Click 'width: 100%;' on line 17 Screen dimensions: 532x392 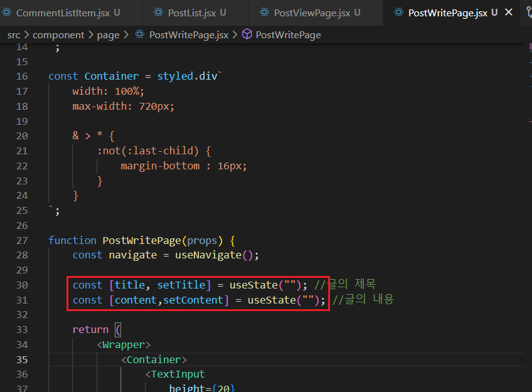coord(109,91)
